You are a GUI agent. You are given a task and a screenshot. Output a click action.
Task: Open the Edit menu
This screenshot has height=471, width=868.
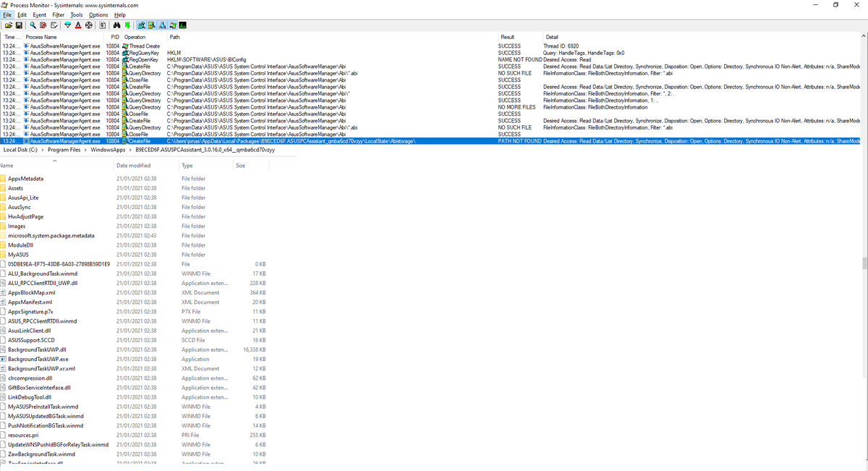[22, 14]
